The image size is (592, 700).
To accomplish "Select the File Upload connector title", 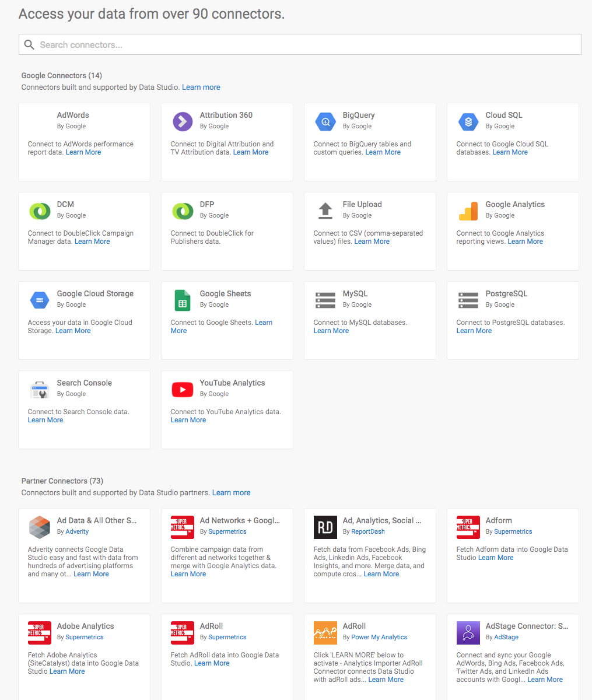I will [362, 204].
